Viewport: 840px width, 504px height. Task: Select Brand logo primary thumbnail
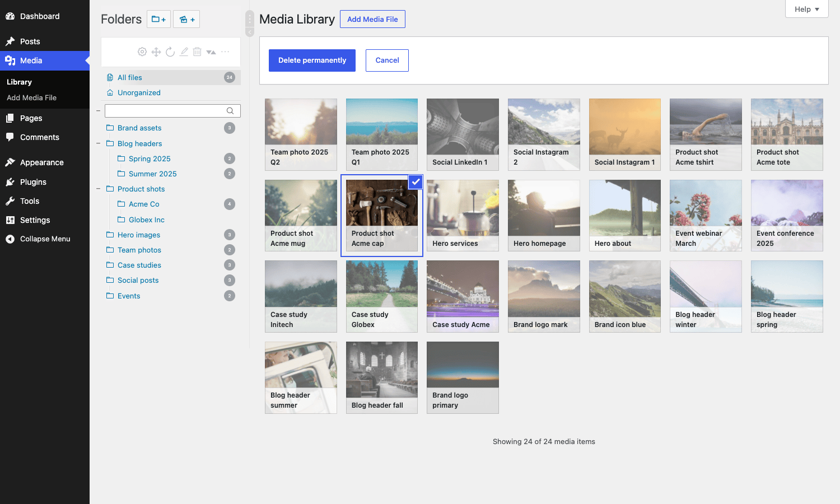[463, 377]
